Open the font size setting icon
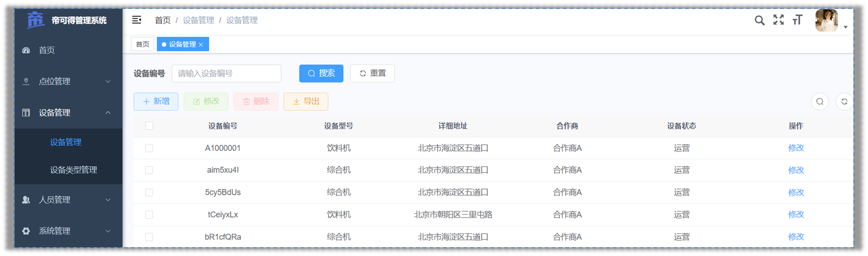 [x=797, y=20]
